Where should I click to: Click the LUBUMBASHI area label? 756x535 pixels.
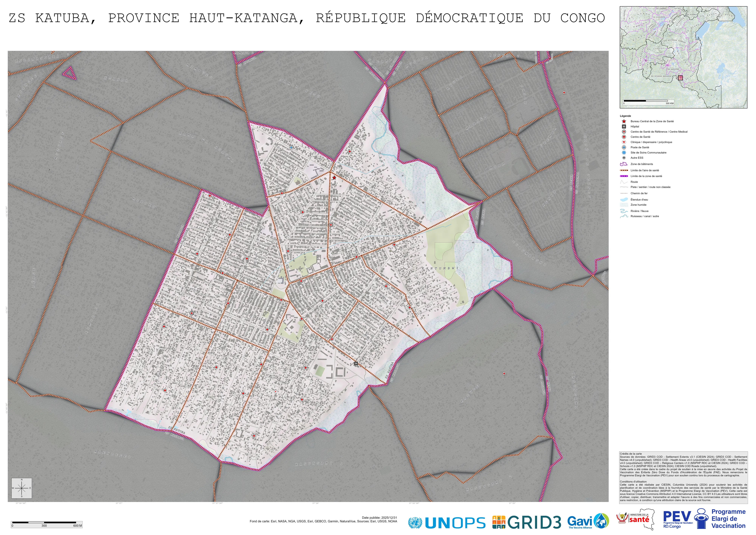coord(529,253)
